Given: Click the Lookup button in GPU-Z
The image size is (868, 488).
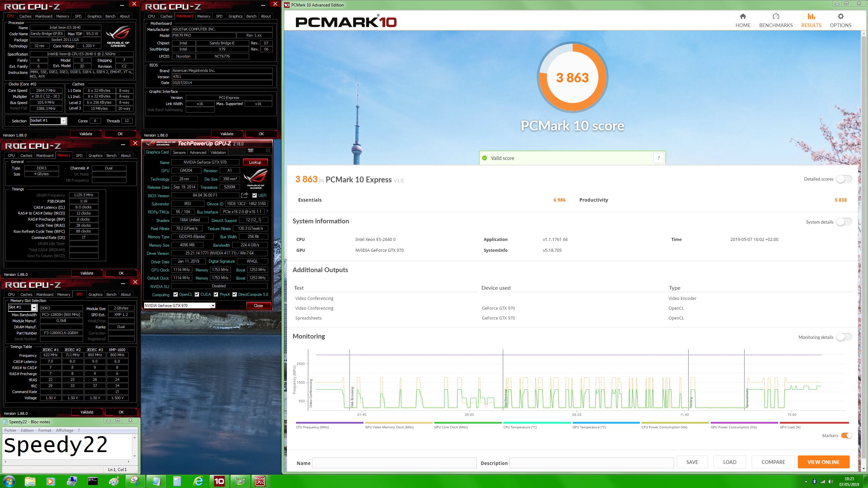Looking at the screenshot, I should pyautogui.click(x=255, y=162).
